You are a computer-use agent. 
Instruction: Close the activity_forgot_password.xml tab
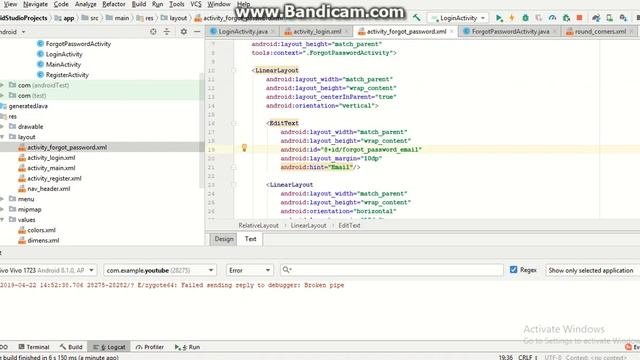click(x=452, y=31)
